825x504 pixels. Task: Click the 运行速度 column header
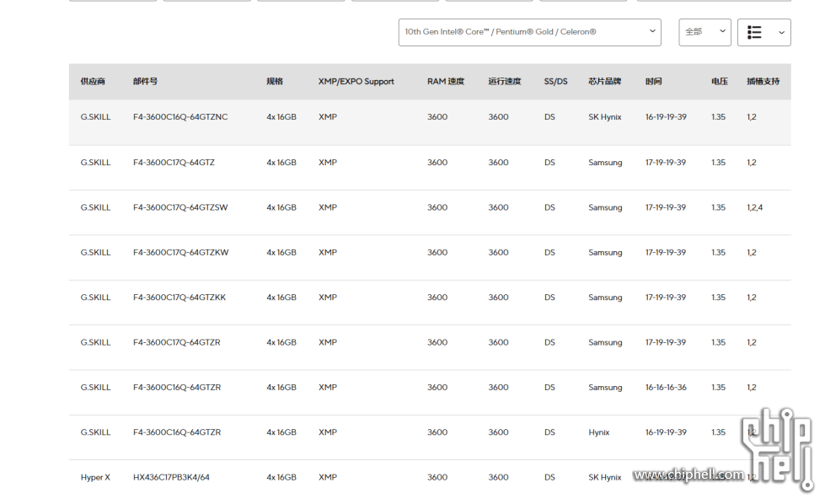[x=505, y=82]
